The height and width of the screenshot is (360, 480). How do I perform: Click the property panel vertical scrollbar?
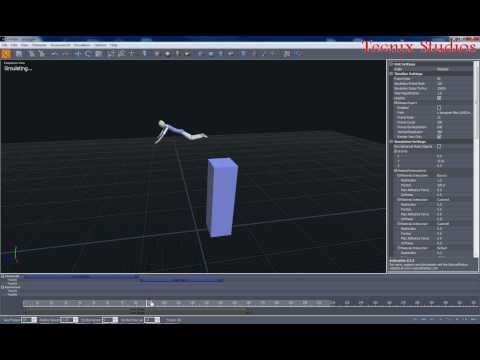coord(476,158)
